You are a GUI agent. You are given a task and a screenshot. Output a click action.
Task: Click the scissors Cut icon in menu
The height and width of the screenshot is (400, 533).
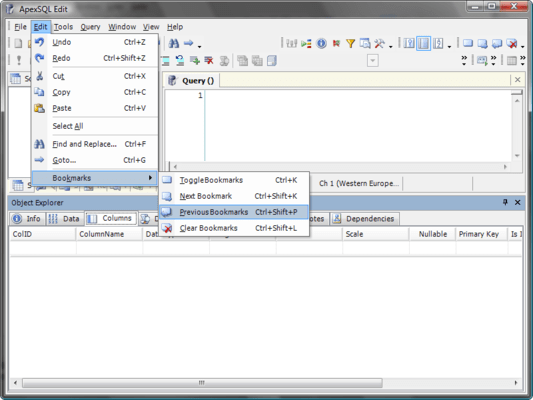40,76
